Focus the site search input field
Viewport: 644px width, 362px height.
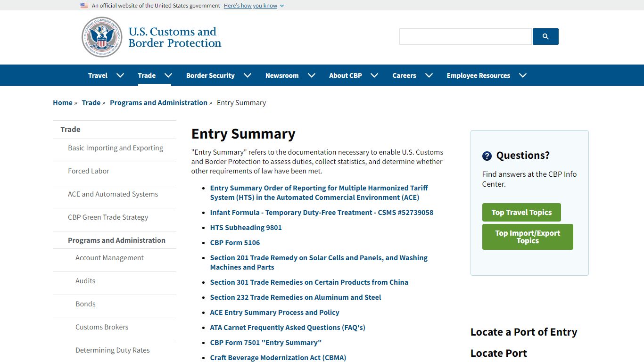click(x=465, y=36)
